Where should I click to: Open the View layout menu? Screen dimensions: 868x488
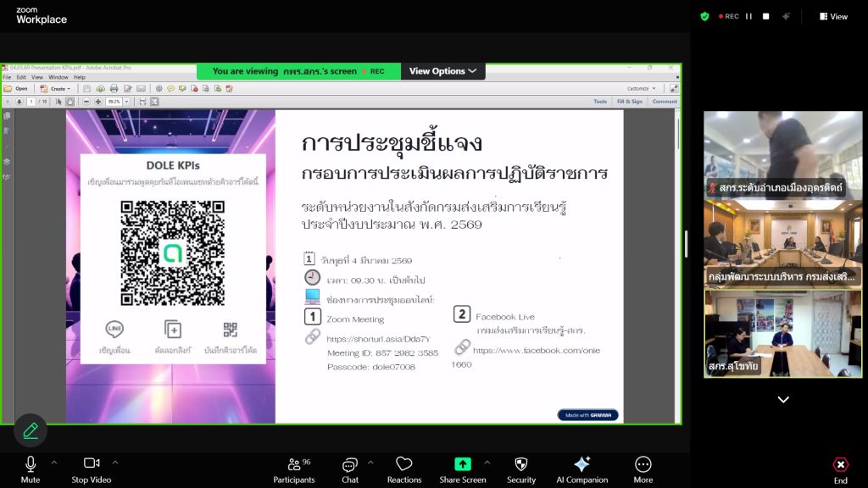(x=833, y=16)
